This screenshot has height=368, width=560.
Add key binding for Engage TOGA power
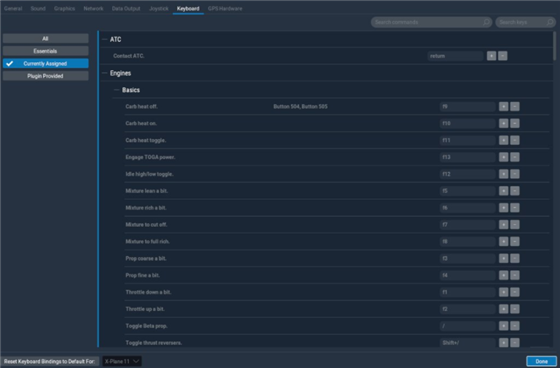(504, 157)
